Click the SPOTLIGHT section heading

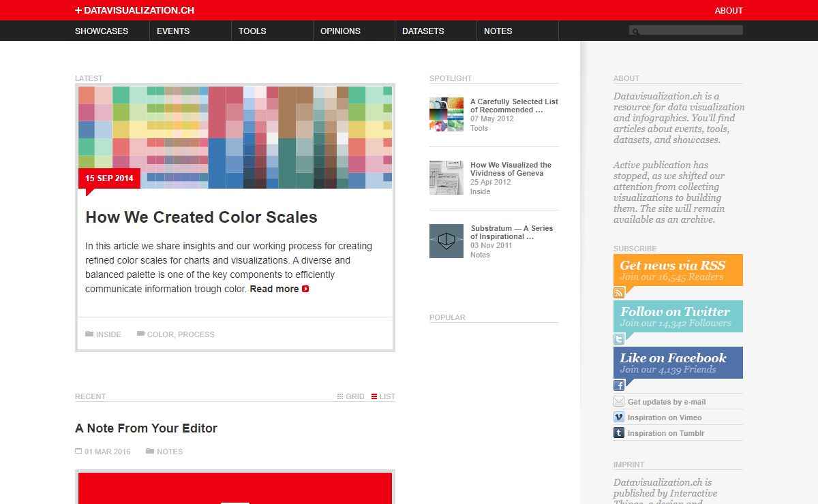click(451, 78)
